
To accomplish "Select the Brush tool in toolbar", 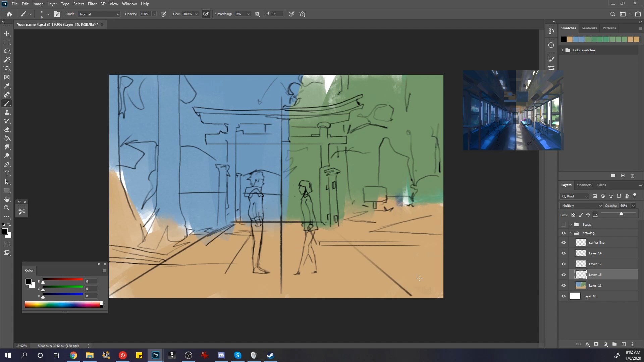I will click(7, 103).
